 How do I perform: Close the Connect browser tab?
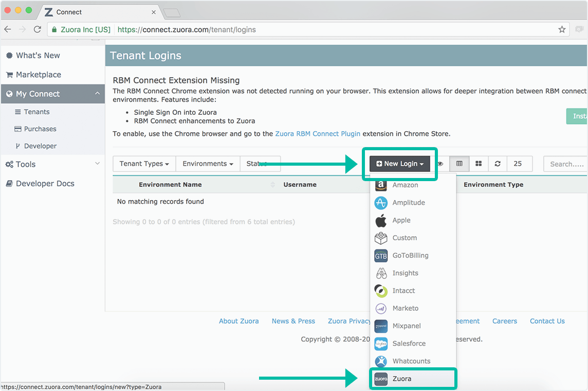click(x=153, y=12)
